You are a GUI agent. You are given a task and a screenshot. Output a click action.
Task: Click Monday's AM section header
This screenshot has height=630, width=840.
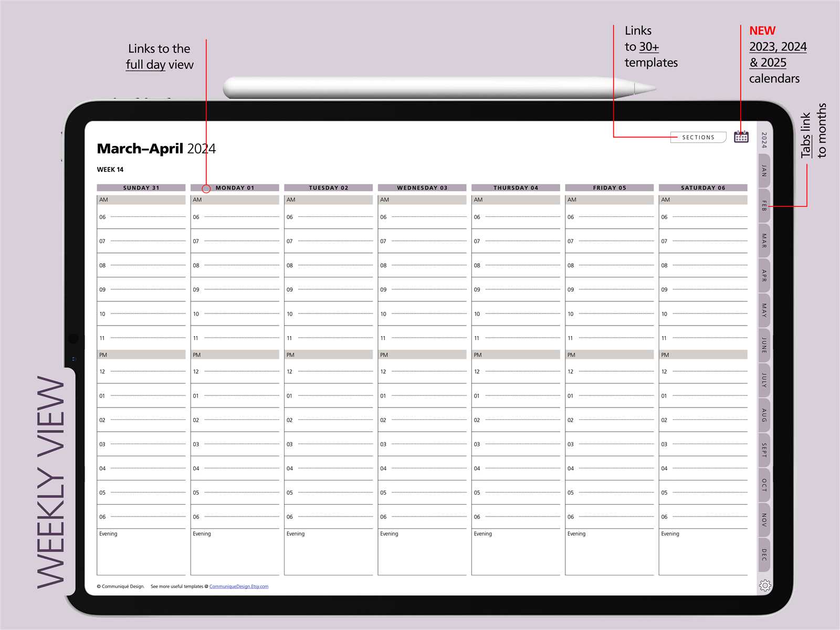[235, 199]
